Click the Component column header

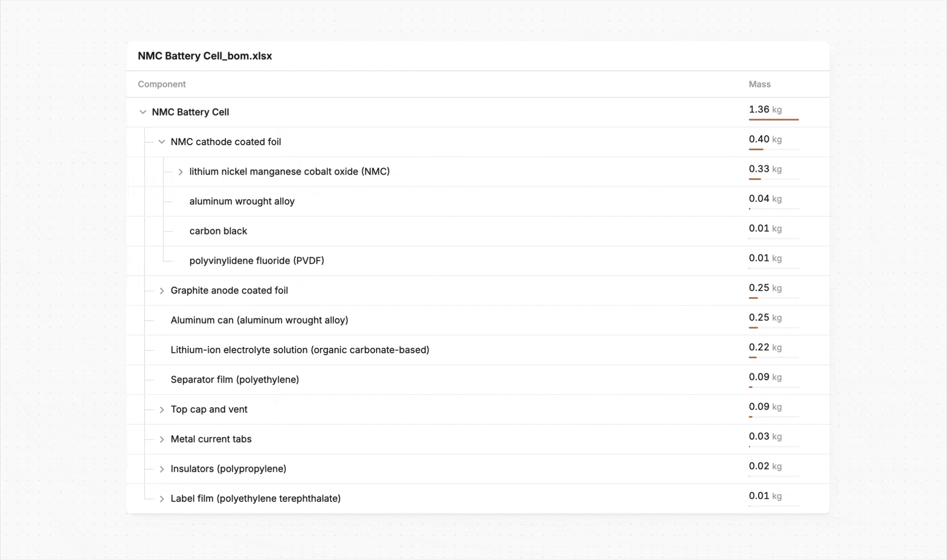tap(162, 84)
